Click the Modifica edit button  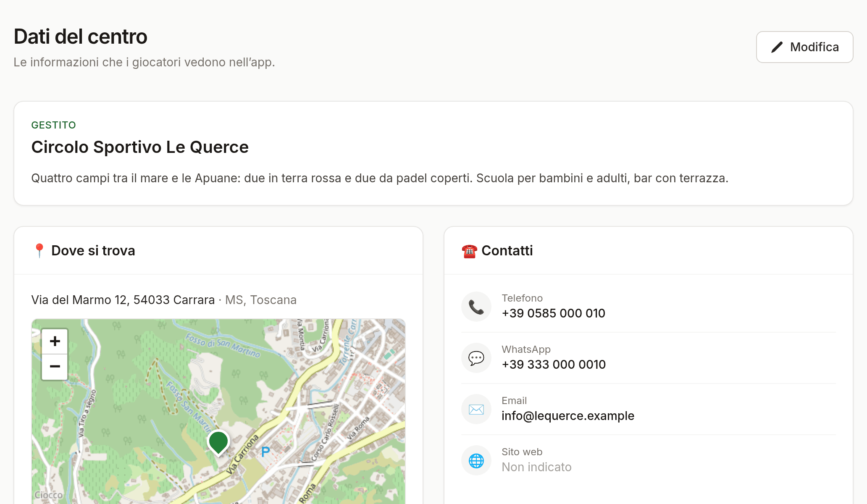[804, 47]
